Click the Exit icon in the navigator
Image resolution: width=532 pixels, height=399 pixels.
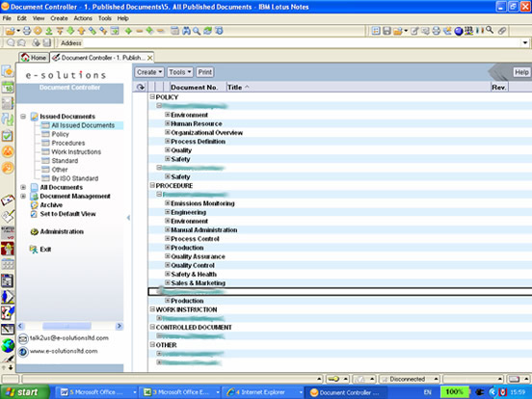pos(34,250)
